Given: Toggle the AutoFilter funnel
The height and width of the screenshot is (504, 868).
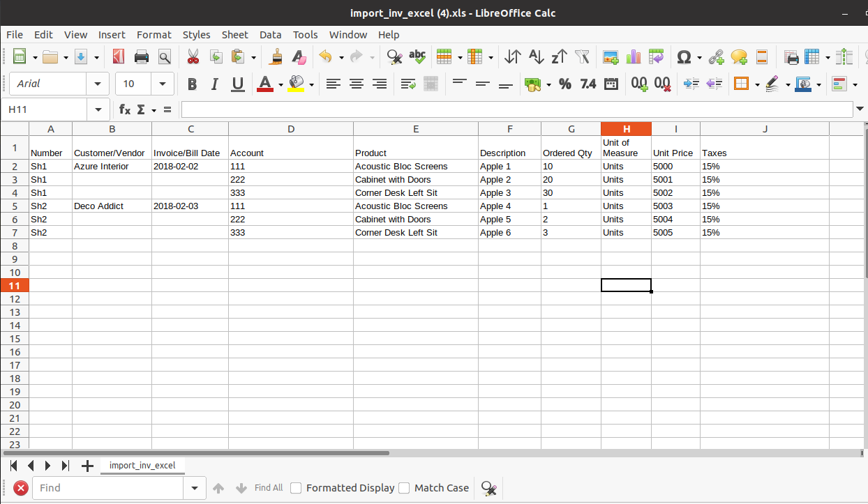Looking at the screenshot, I should 582,57.
